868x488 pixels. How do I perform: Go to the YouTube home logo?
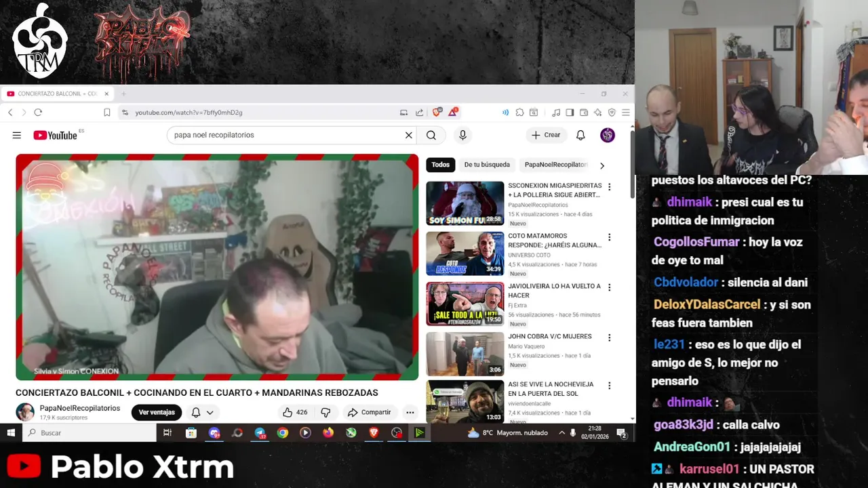point(55,136)
